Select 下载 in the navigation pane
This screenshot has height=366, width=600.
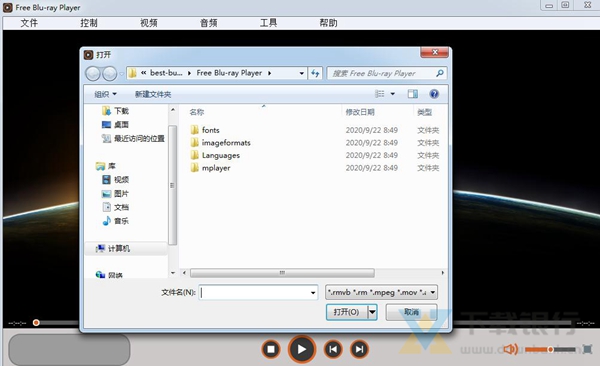(116, 111)
